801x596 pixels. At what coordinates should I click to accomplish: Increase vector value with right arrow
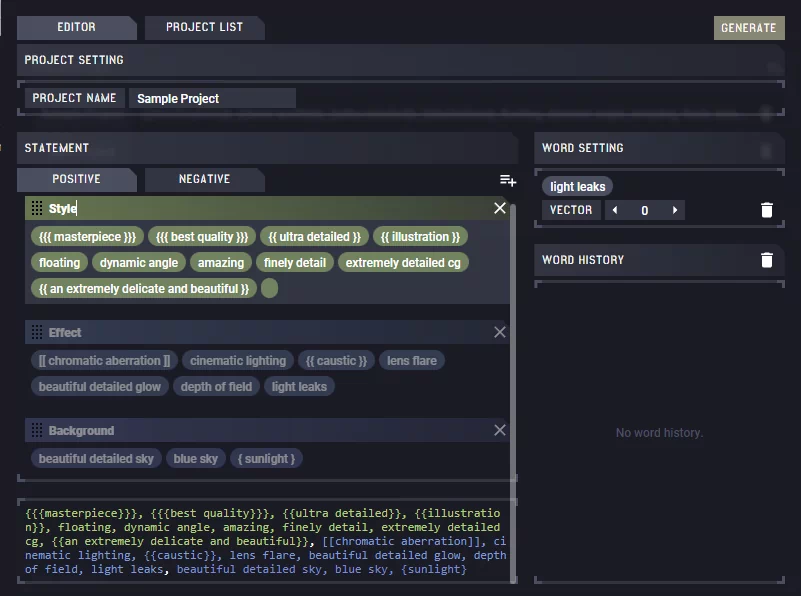[676, 210]
